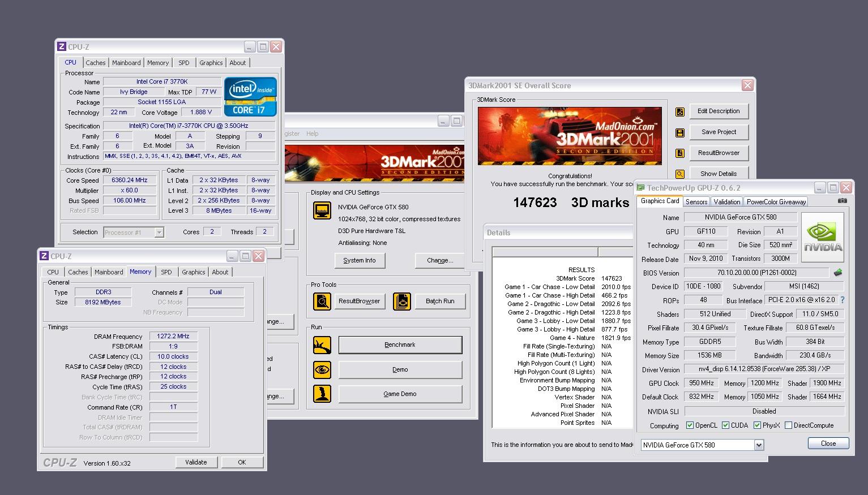Viewport: 868px width, 495px height.
Task: Click the Bus Interface question mark in GPU-Z
Action: (842, 300)
